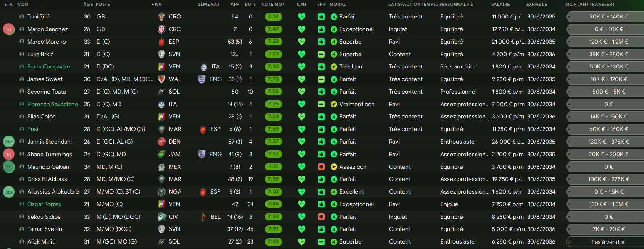Image resolution: width=644 pixels, height=249 pixels.
Task: Open Frank Caccavale's player profile
Action: tap(49, 67)
